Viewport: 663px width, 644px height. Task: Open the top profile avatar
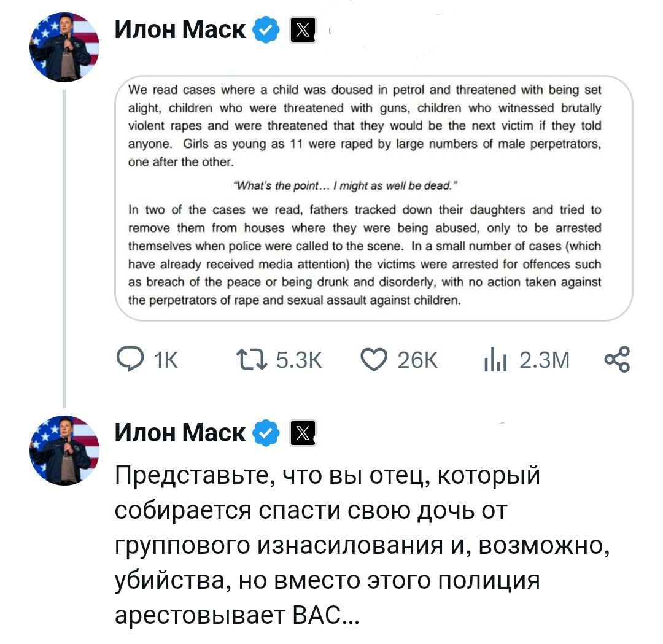click(x=64, y=48)
